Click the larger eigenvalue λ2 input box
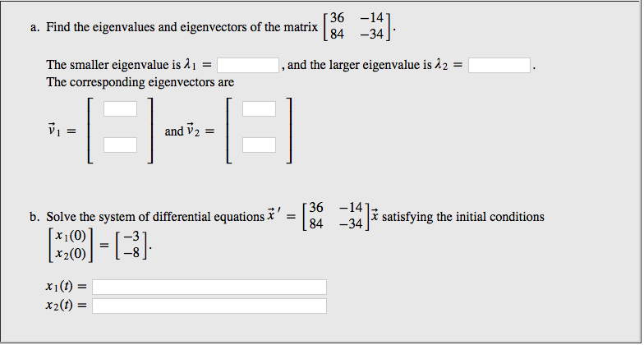This screenshot has height=345, width=644. click(499, 66)
